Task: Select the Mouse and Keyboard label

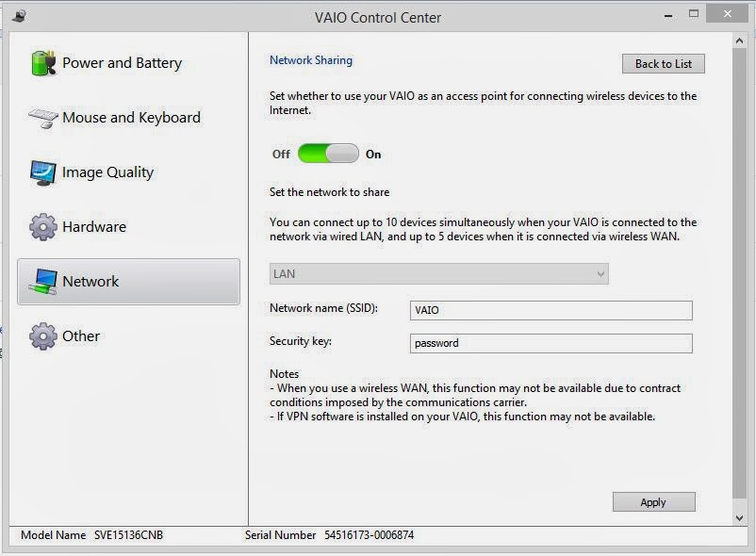Action: point(131,118)
